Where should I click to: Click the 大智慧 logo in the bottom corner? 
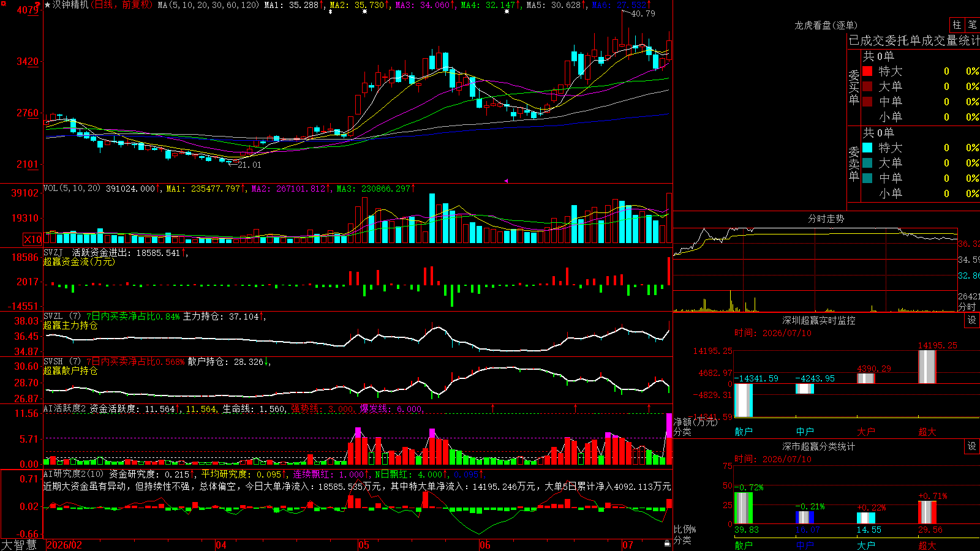tap(19, 545)
